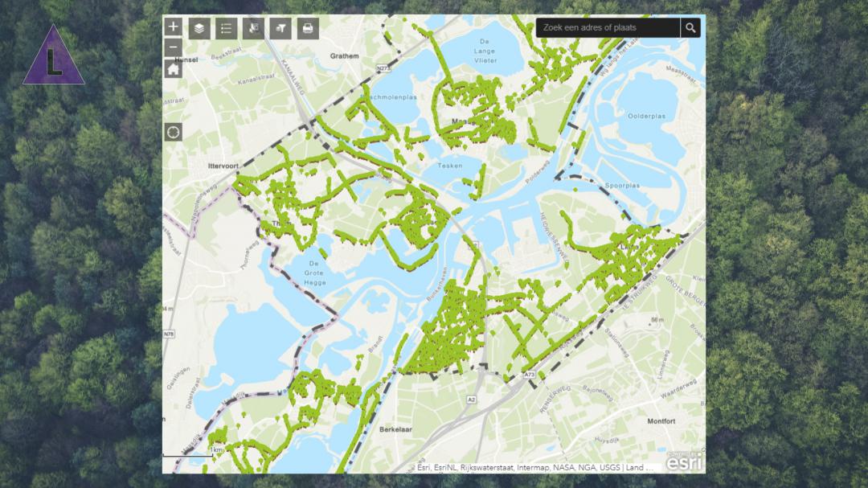Click the search magnifier button
The height and width of the screenshot is (488, 868).
(690, 27)
